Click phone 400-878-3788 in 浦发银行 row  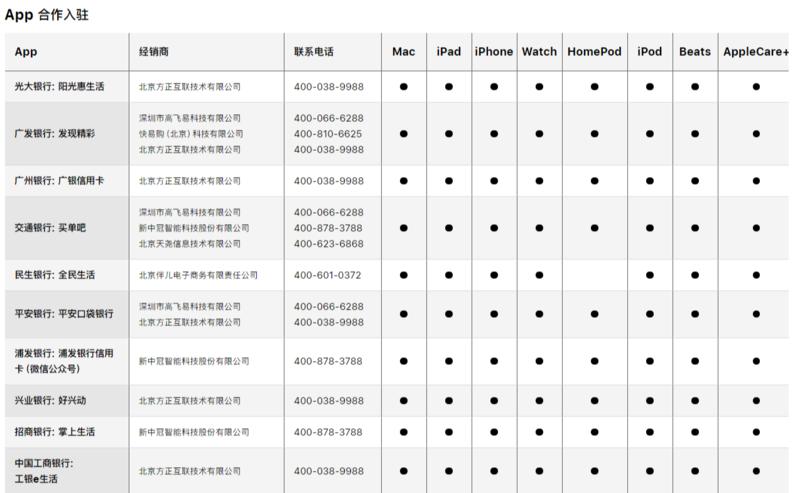point(328,361)
